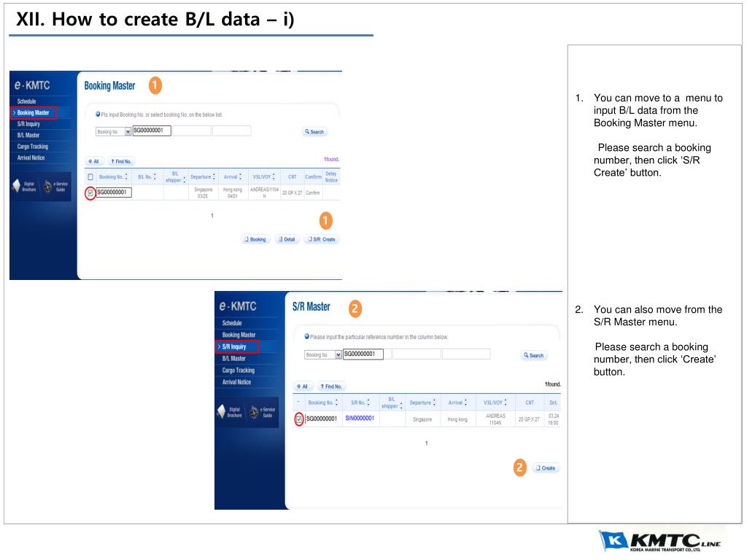Select S/R Inquiry in the lower screenshot sidebar
This screenshot has width=747, height=560.
238,346
